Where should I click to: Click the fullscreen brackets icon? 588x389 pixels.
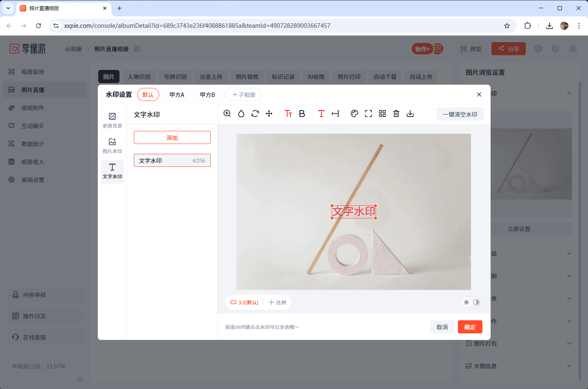[368, 114]
